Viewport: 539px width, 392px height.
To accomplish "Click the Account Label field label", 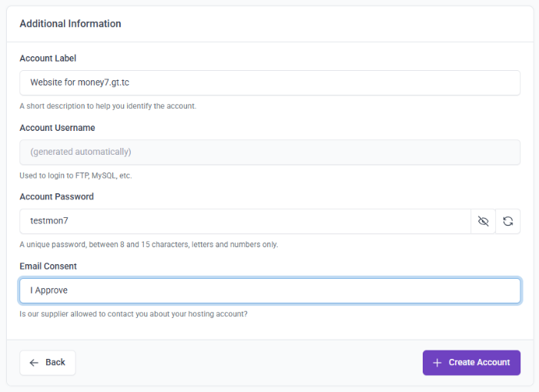I will [48, 59].
